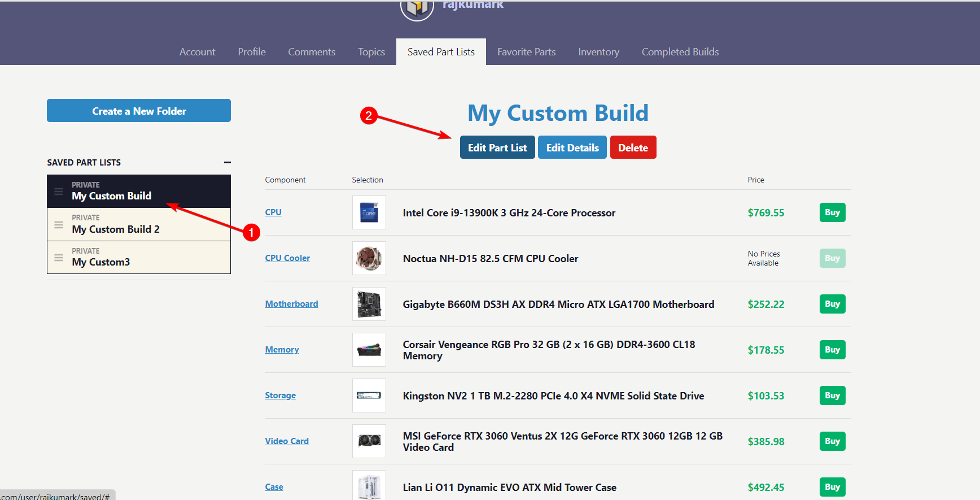Image resolution: width=980 pixels, height=500 pixels.
Task: Switch to the Inventory tab
Action: tap(599, 52)
